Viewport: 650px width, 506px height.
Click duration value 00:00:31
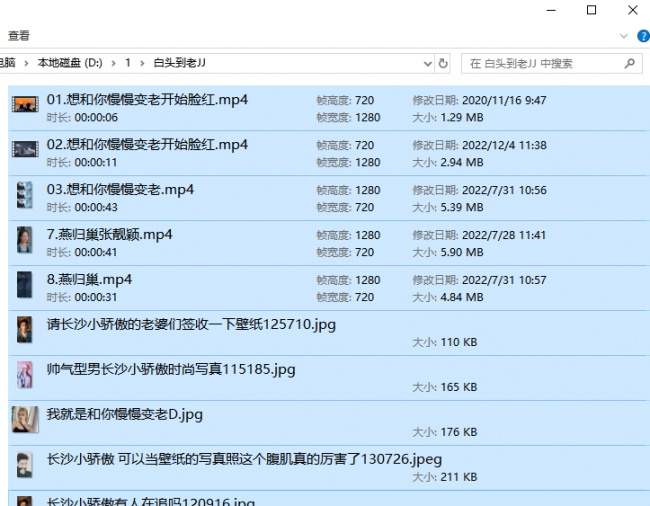(x=96, y=298)
